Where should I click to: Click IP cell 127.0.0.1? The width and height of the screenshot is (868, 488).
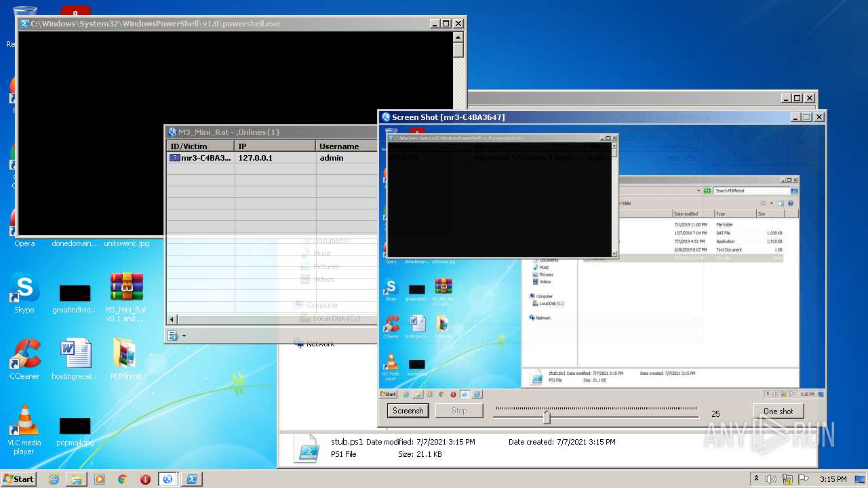[255, 158]
